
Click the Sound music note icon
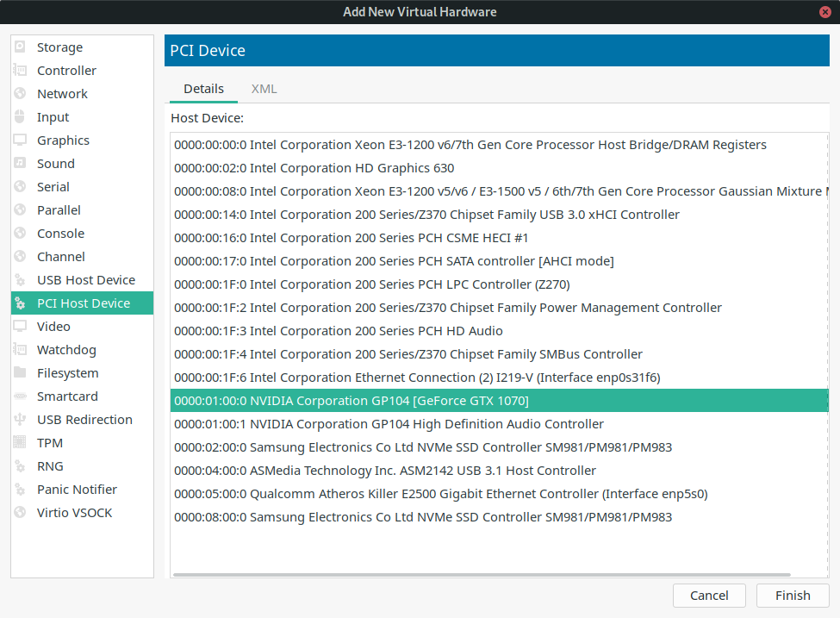click(x=20, y=164)
